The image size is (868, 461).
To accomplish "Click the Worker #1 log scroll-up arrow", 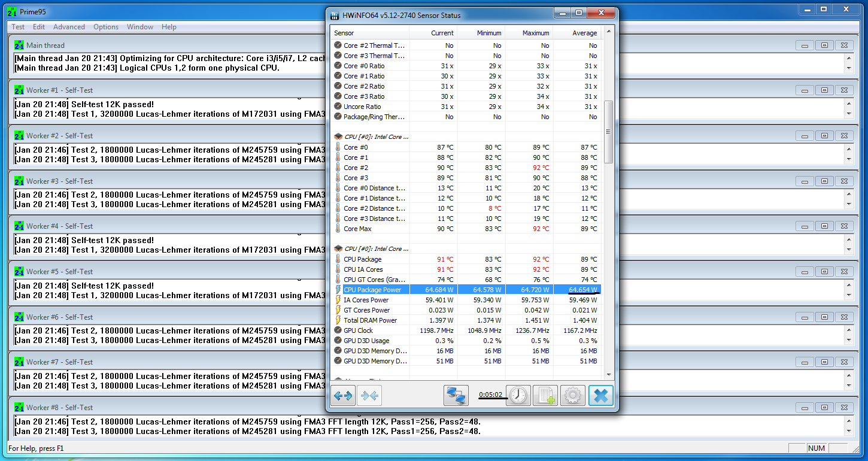I will tap(848, 103).
